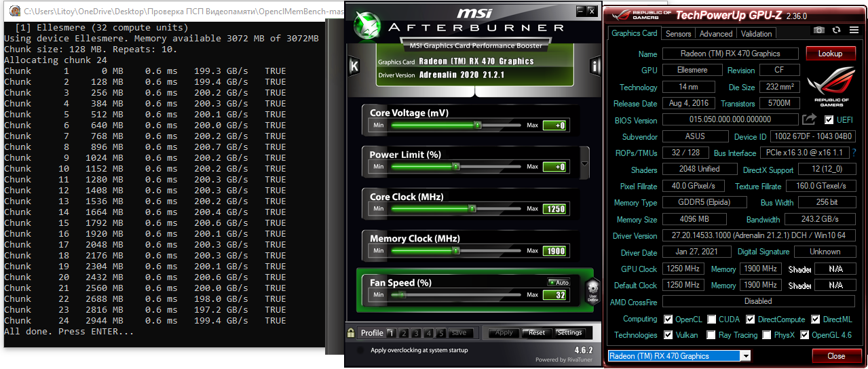Click the profile save button
The width and height of the screenshot is (868, 369).
coord(459,333)
